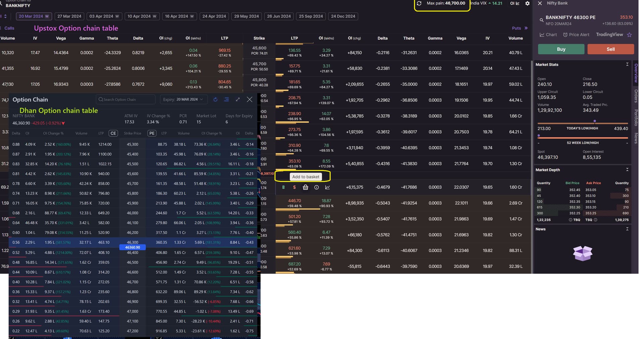644x339 pixels.
Task: Expand Puts section with double arrow
Action: pos(526,28)
